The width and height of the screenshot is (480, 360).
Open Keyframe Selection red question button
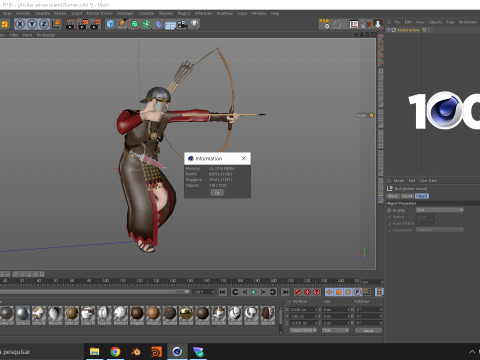pos(317,292)
